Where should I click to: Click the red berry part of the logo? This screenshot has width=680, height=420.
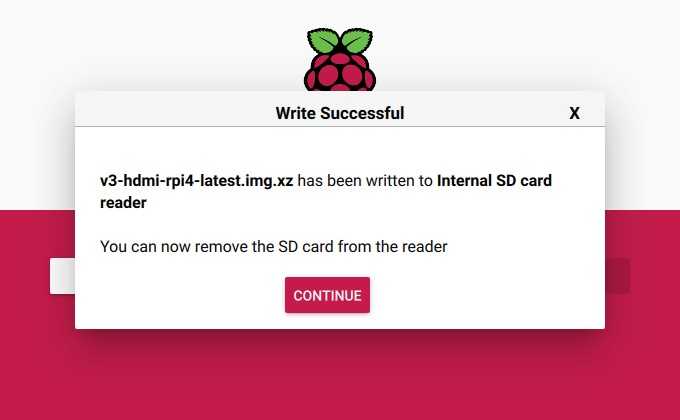tap(340, 72)
